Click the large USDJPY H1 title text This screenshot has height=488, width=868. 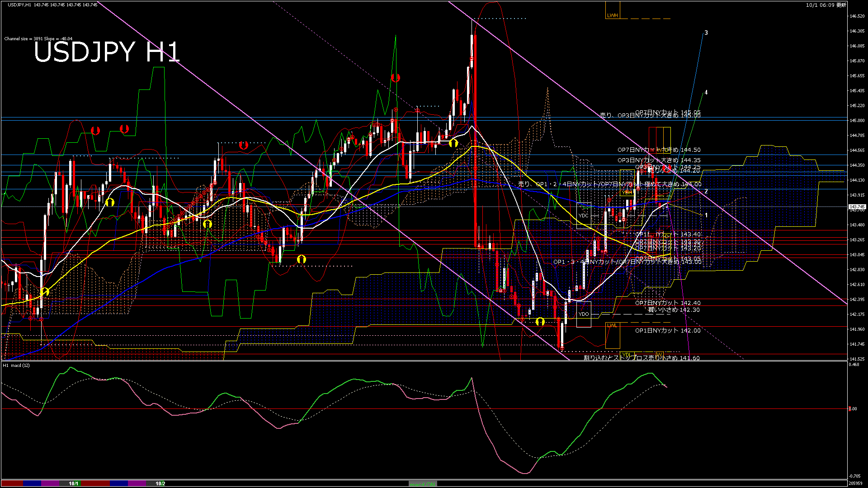point(107,52)
